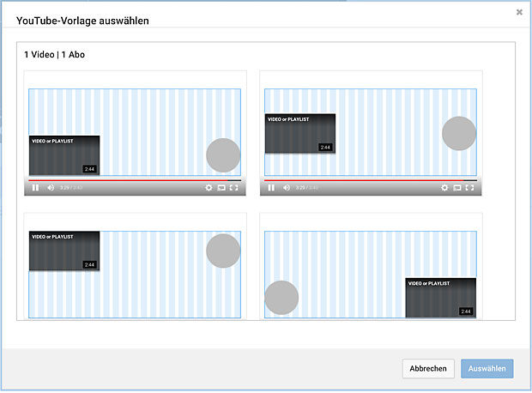Click the Auswählen button
Screen dimensions: 532x393
tap(487, 369)
